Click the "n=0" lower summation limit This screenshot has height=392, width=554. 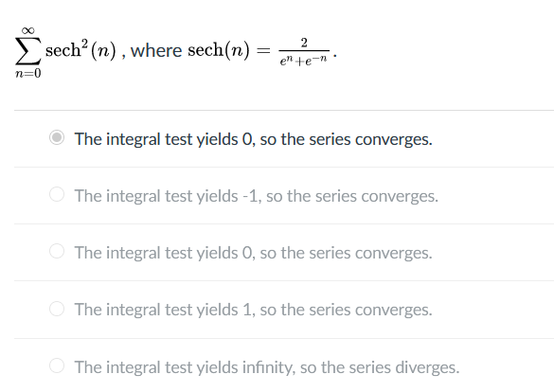pos(28,74)
